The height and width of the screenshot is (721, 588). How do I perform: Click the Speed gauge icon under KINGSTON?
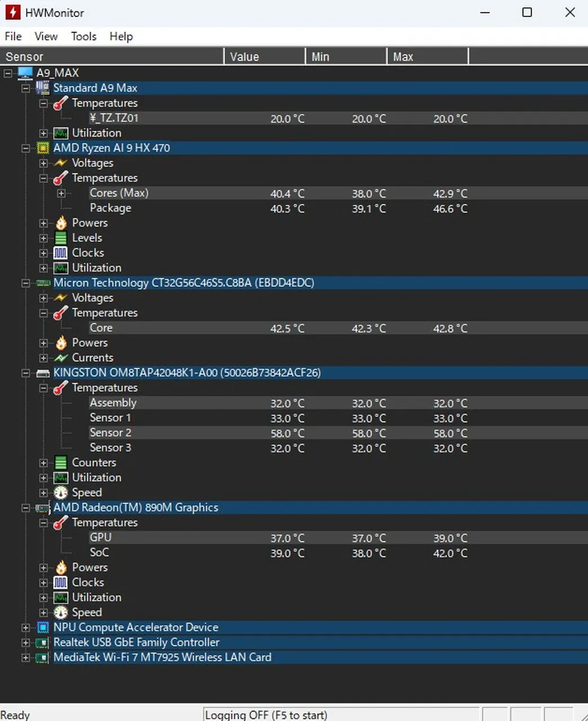tap(61, 492)
